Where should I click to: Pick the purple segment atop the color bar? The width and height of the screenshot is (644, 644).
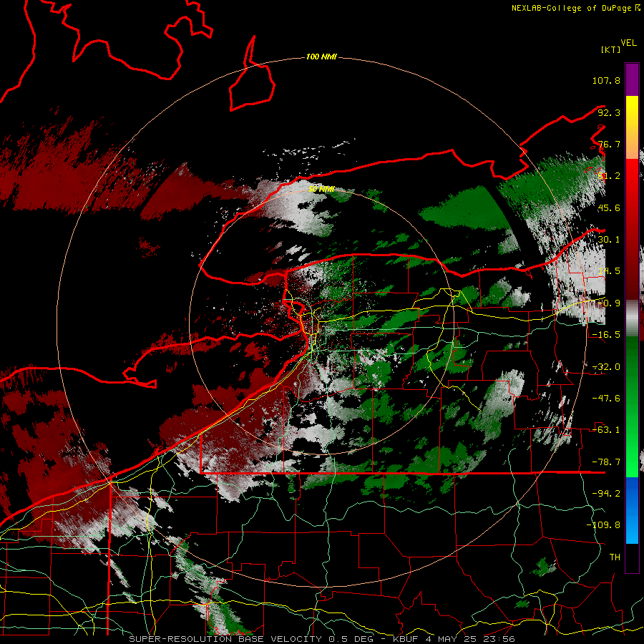632,79
